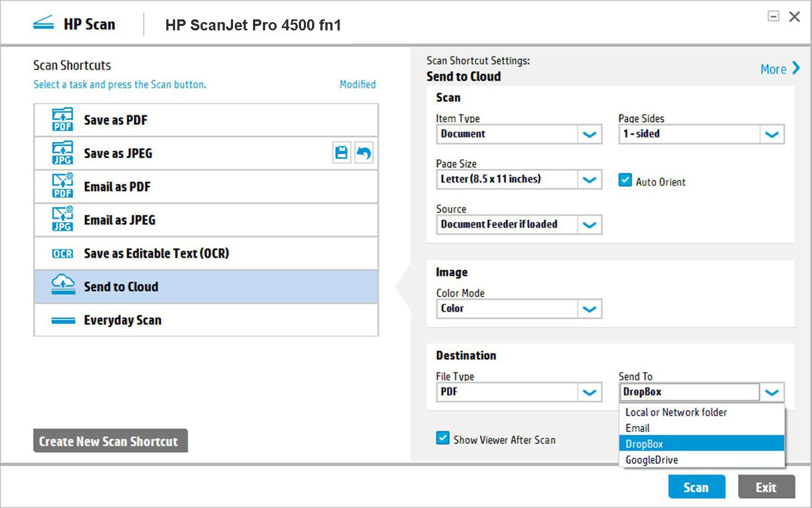Screen dimensions: 812x508
Task: Click the Everyday Scan bar icon
Action: point(63,321)
